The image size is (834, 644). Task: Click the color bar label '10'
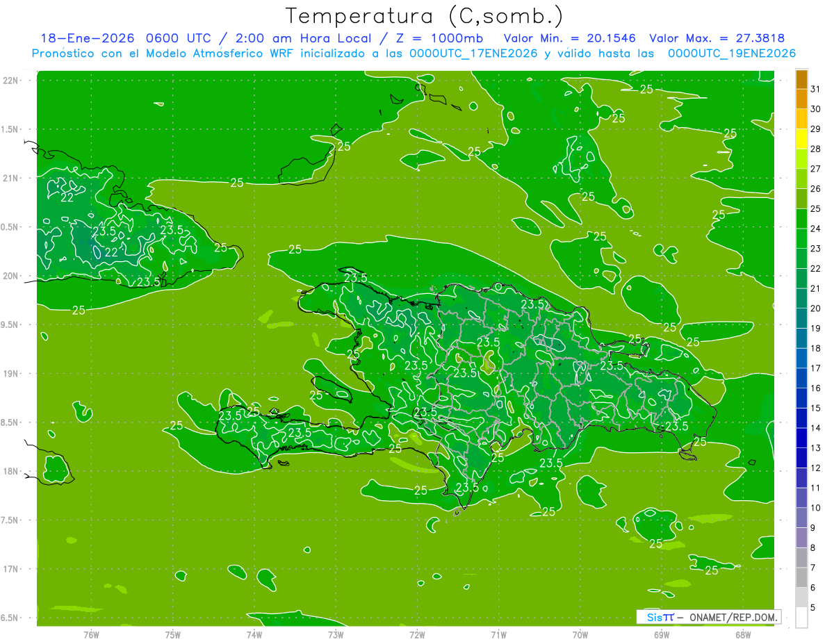(x=815, y=508)
